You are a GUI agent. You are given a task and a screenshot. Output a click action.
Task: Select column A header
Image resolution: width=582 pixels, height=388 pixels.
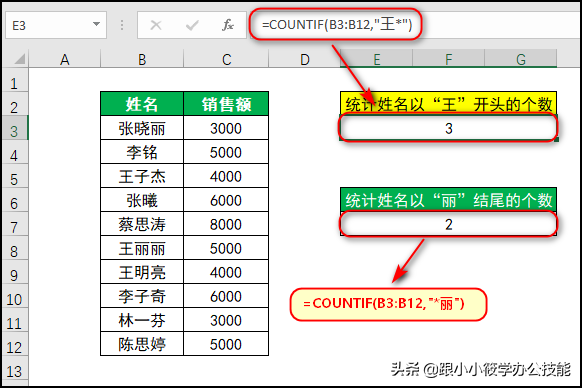pos(65,59)
